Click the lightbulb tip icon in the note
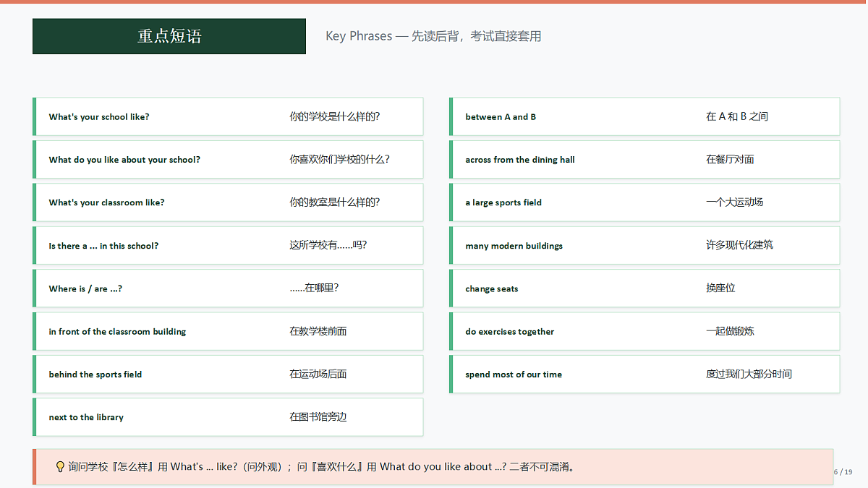This screenshot has width=868, height=488. [x=61, y=466]
